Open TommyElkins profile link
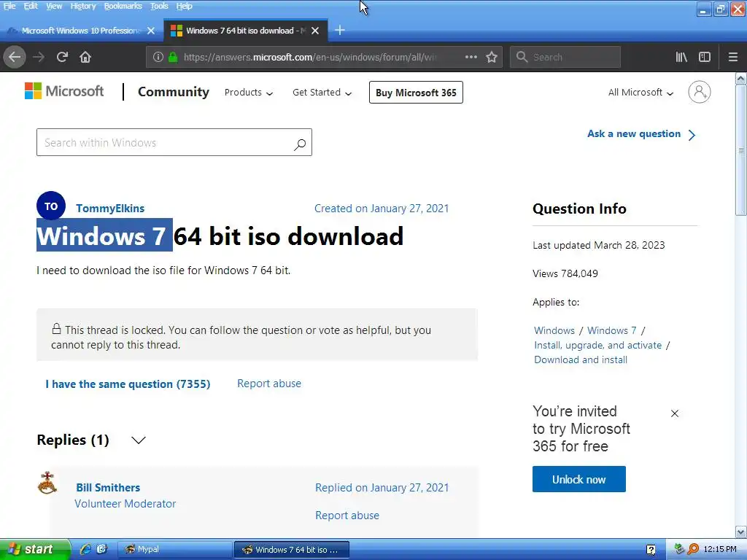The width and height of the screenshot is (747, 560). (x=110, y=209)
